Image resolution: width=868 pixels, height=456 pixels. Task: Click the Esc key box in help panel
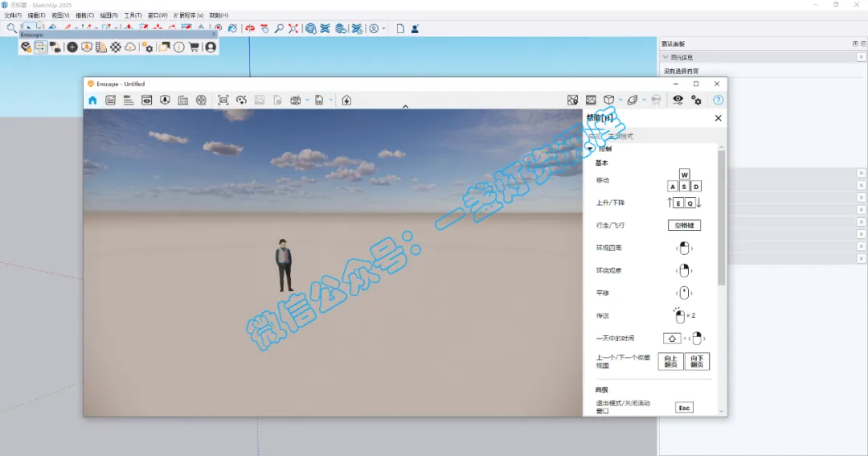tap(684, 408)
